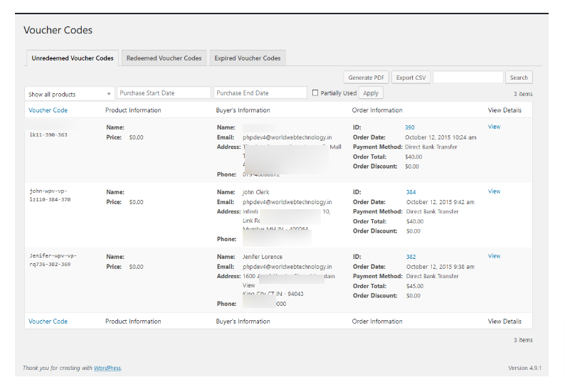The height and width of the screenshot is (392, 565).
Task: Expand the Show all products dropdown
Action: (69, 93)
